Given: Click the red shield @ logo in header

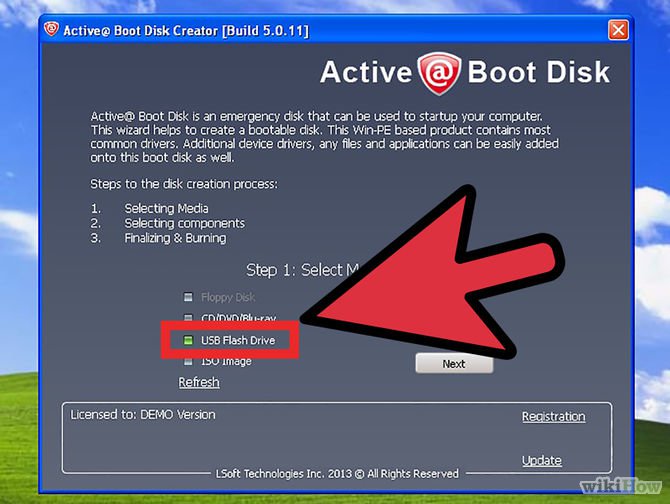Looking at the screenshot, I should click(x=439, y=73).
